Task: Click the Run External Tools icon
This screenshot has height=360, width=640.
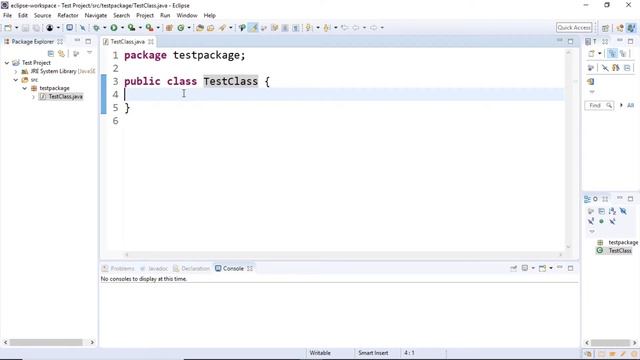Action: click(149, 28)
